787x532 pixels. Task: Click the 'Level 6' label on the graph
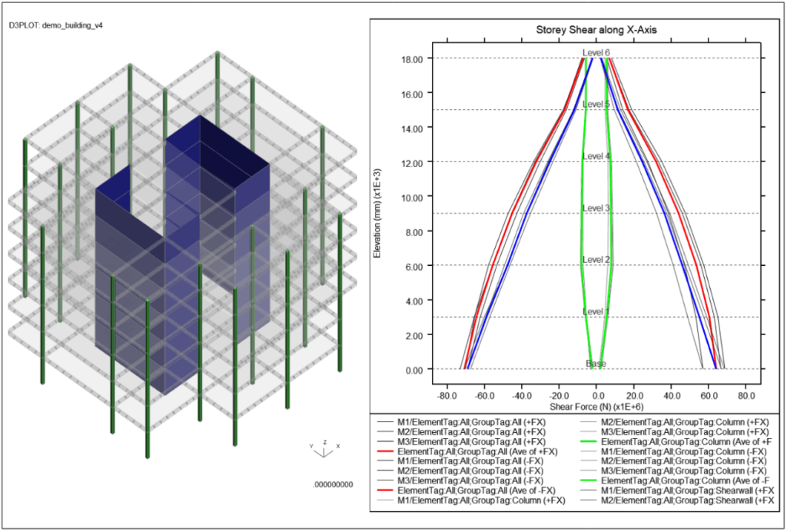tap(596, 52)
